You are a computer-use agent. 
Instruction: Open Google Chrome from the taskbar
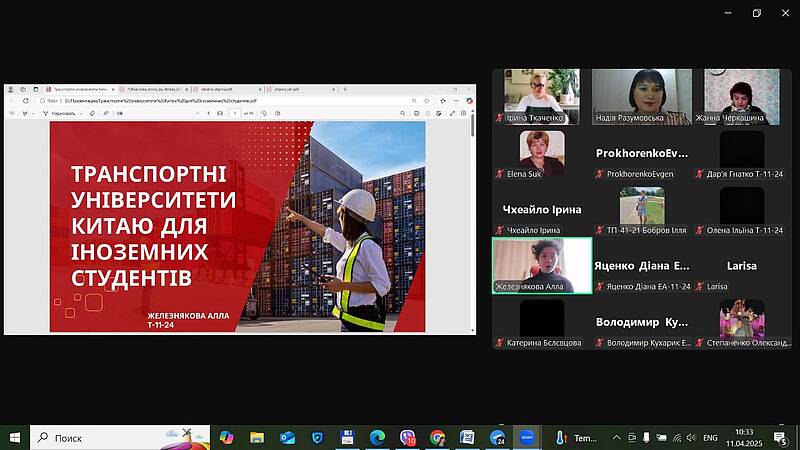tap(437, 438)
